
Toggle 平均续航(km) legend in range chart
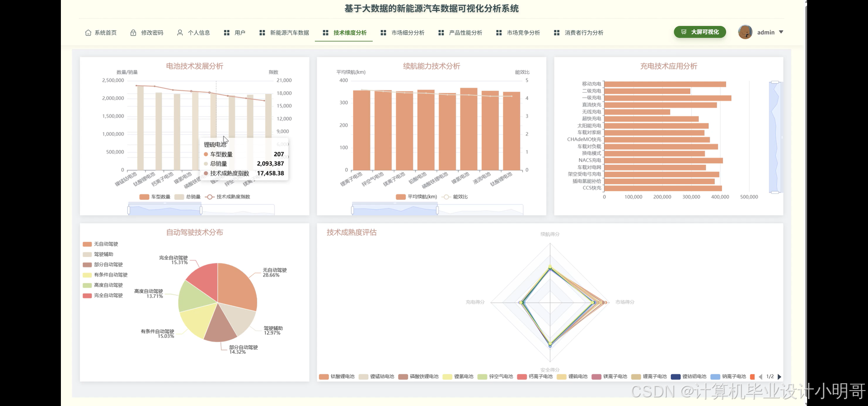416,197
